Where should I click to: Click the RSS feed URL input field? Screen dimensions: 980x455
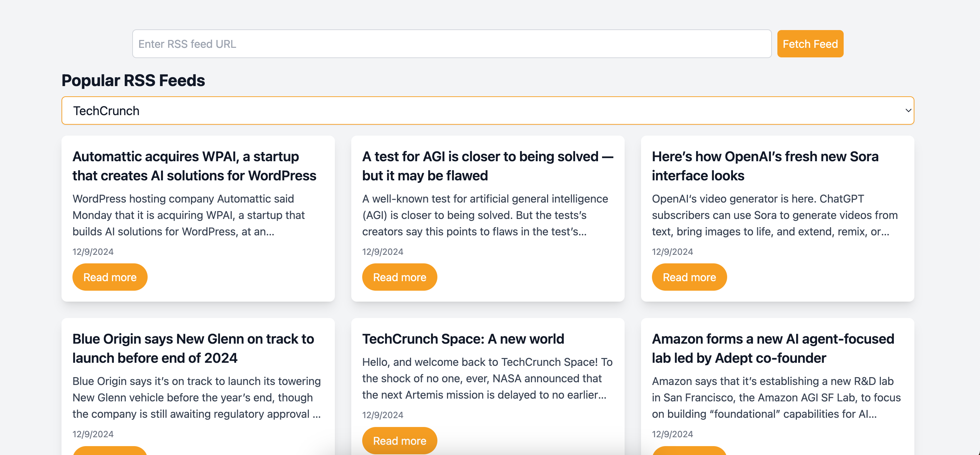click(451, 44)
